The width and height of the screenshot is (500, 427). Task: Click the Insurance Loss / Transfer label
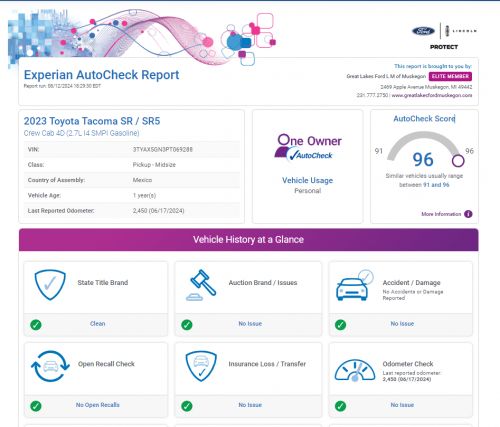pyautogui.click(x=267, y=364)
